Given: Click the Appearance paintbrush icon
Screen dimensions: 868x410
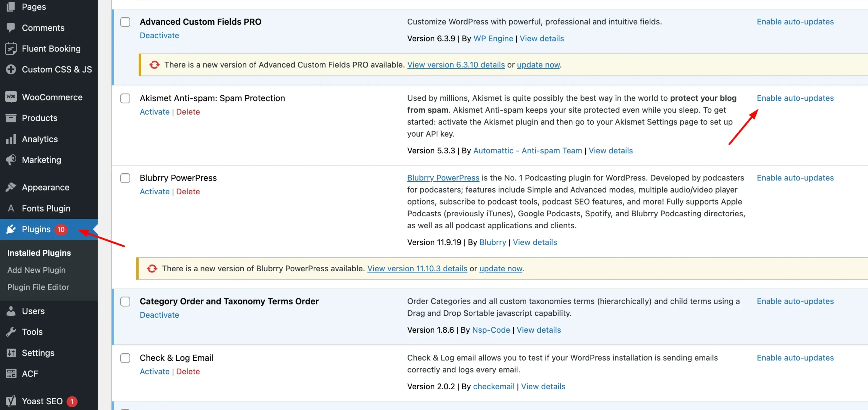Looking at the screenshot, I should point(11,187).
